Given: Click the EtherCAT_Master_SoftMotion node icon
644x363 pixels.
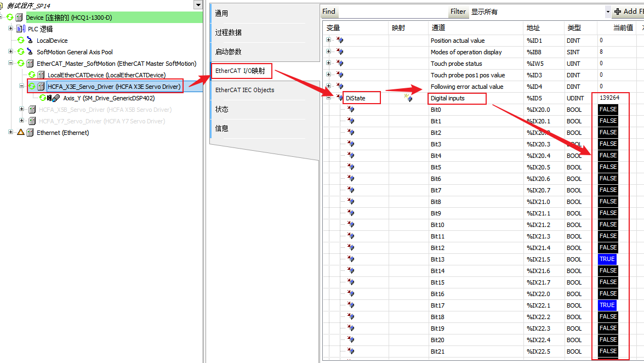Looking at the screenshot, I should click(30, 64).
